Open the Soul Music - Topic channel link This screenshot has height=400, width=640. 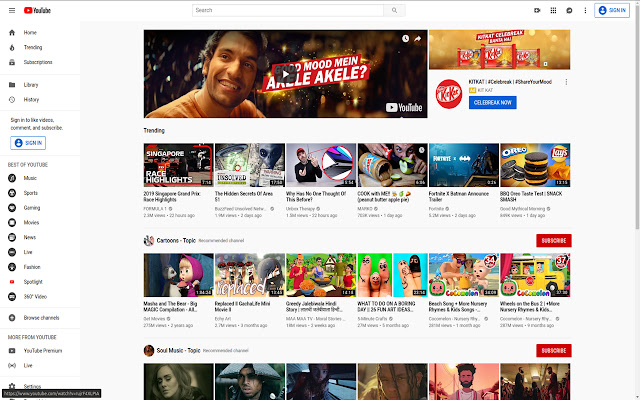coord(178,350)
